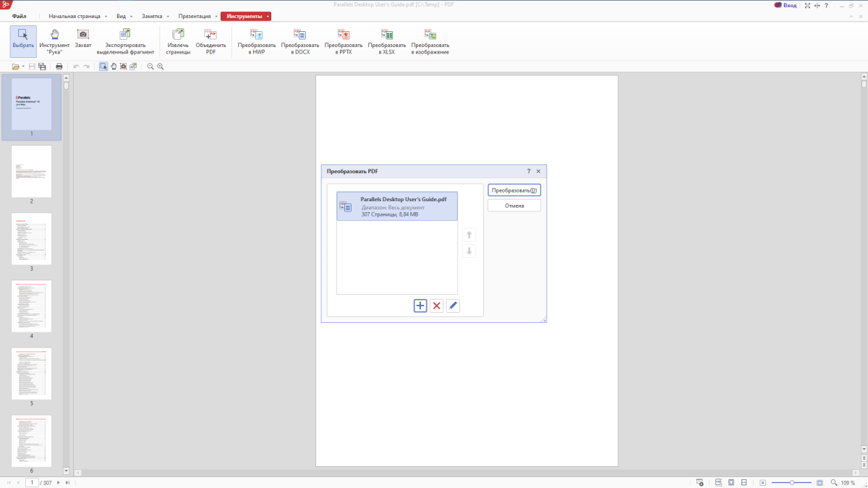Remove the file using the red X button

(x=437, y=306)
